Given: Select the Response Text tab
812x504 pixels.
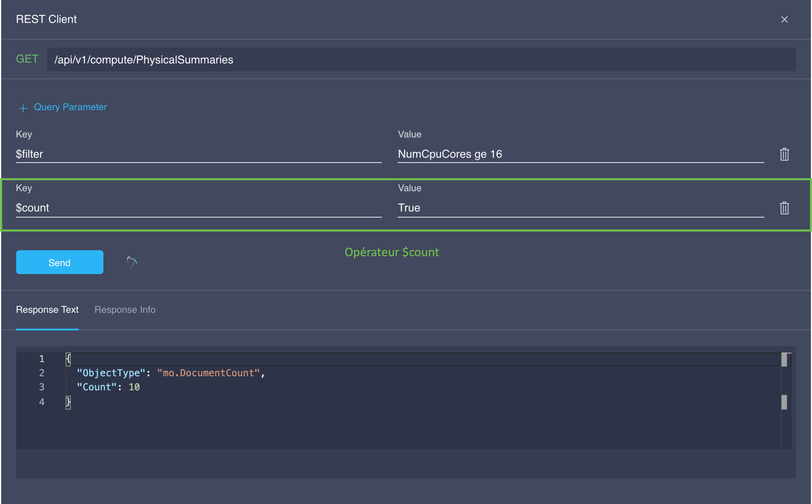Looking at the screenshot, I should click(x=47, y=310).
